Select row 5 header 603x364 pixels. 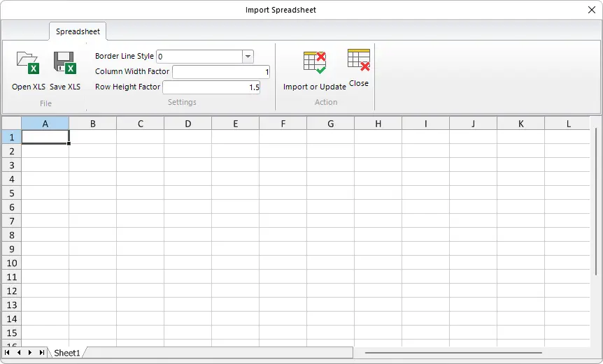(12, 193)
